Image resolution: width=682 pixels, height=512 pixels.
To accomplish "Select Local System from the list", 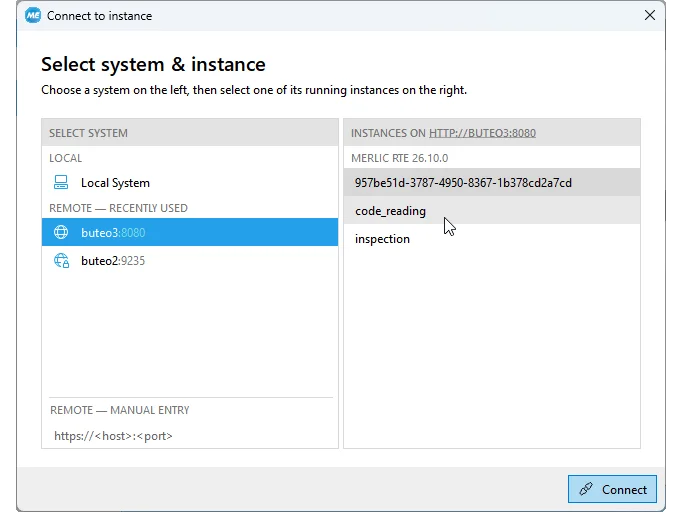I will 190,183.
